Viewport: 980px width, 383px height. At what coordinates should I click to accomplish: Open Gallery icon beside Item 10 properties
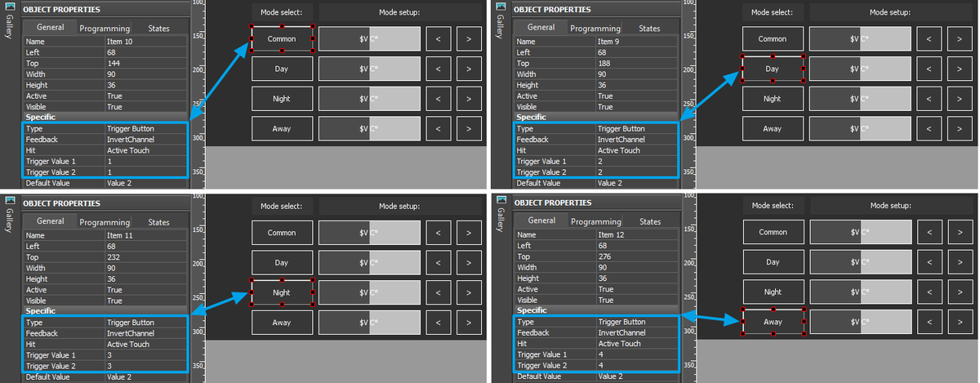pos(10,9)
